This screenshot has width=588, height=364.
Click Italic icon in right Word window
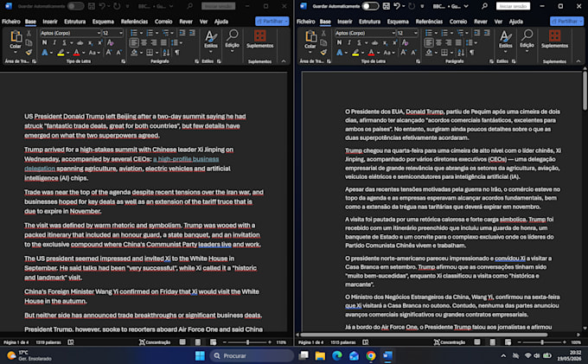349,42
